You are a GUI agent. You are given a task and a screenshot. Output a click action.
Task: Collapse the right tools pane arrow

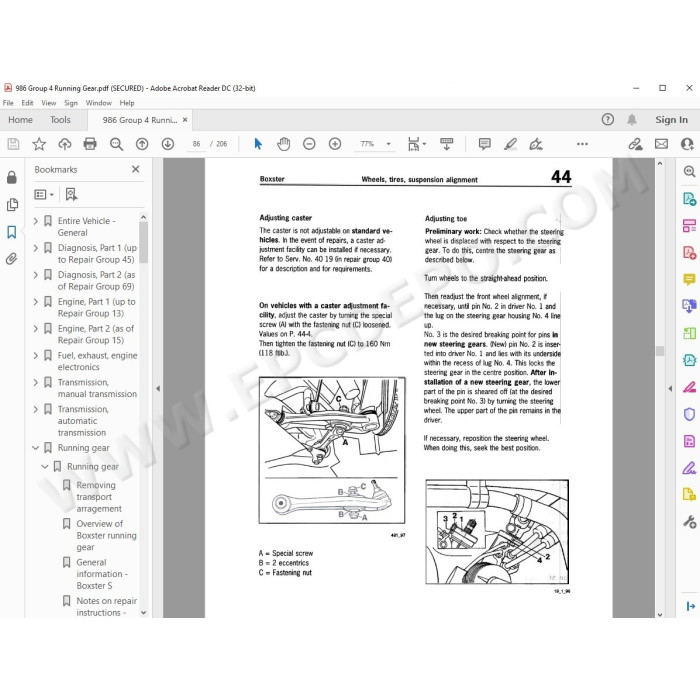coord(670,388)
